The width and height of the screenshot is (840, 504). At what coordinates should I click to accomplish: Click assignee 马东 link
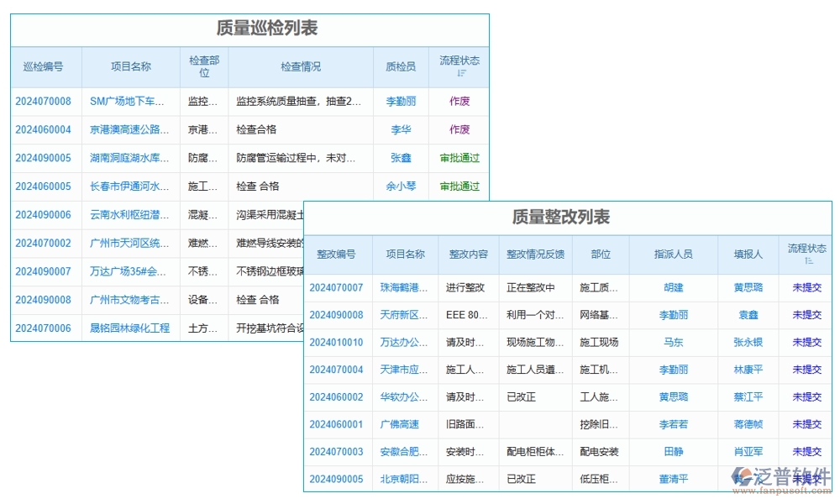point(672,342)
